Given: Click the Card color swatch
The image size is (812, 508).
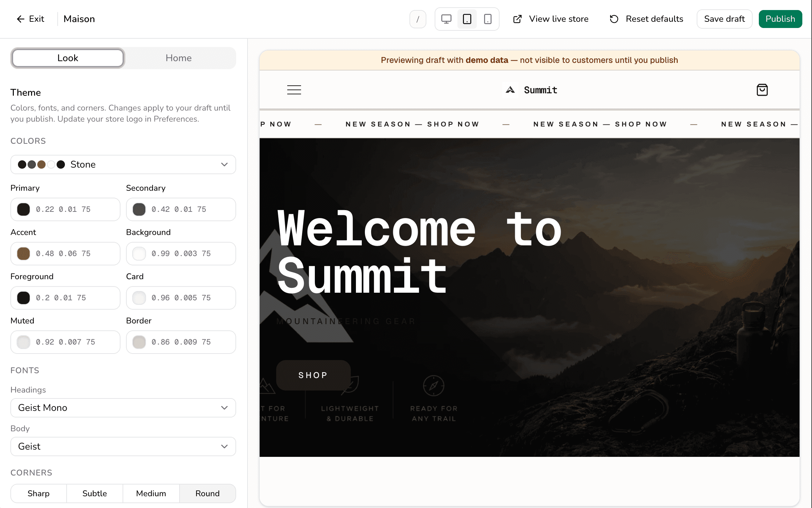Looking at the screenshot, I should (x=139, y=298).
